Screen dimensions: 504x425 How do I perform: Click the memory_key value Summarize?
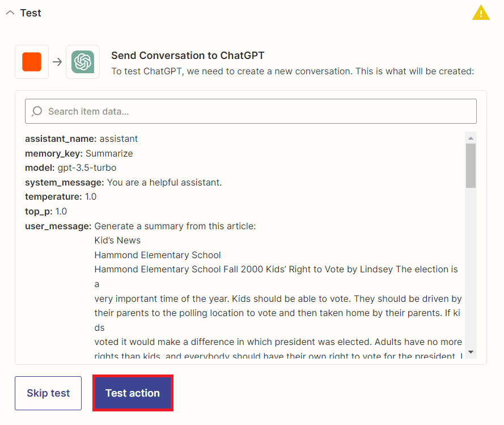coord(111,153)
